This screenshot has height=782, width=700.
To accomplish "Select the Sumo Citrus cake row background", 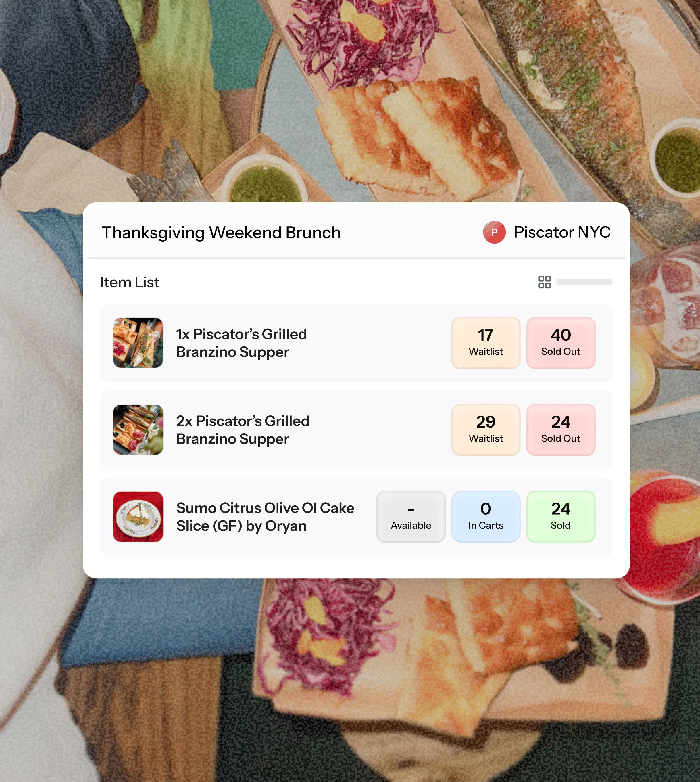I will tap(356, 516).
